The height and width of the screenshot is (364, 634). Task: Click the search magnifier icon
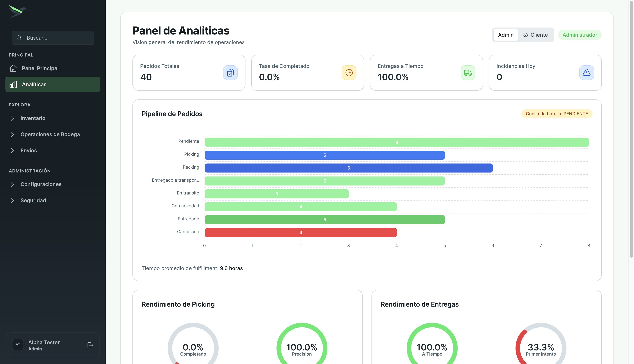click(19, 38)
